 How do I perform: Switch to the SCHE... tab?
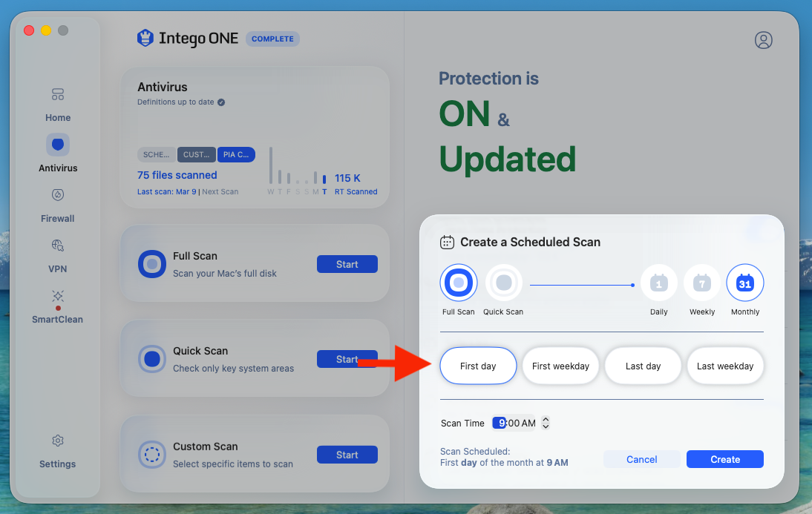click(x=157, y=154)
